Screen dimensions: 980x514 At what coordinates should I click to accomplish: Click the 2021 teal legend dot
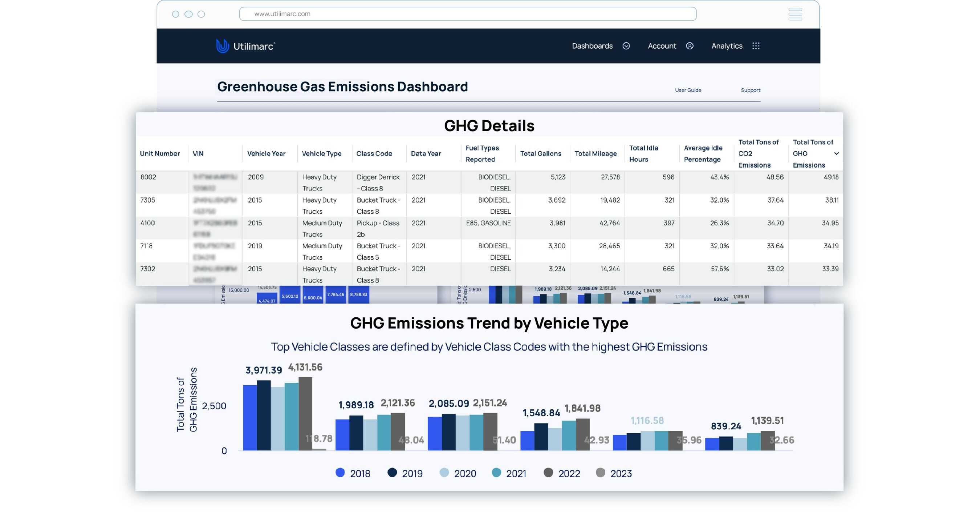(496, 473)
